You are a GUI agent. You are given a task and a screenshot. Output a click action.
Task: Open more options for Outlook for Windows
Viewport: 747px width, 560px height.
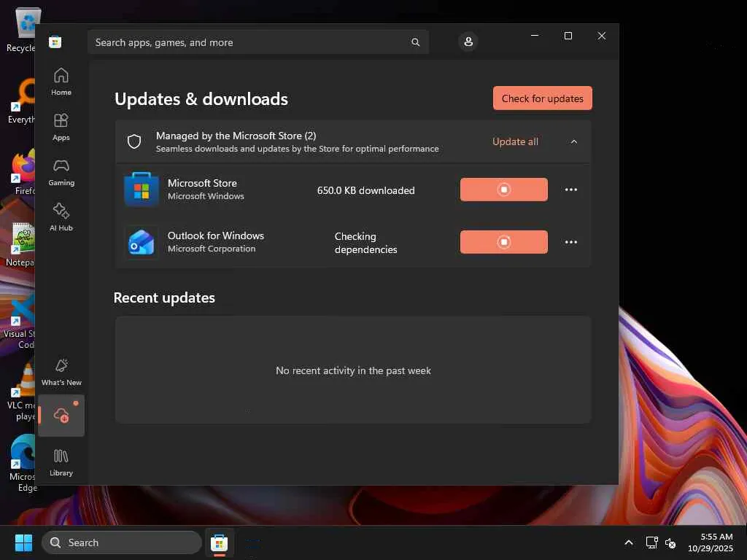(570, 242)
